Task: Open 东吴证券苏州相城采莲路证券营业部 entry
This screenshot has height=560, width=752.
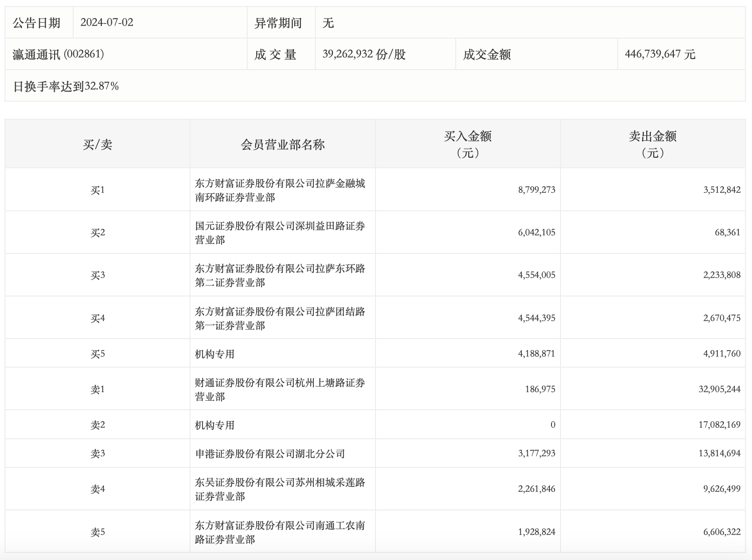Action: 280,489
